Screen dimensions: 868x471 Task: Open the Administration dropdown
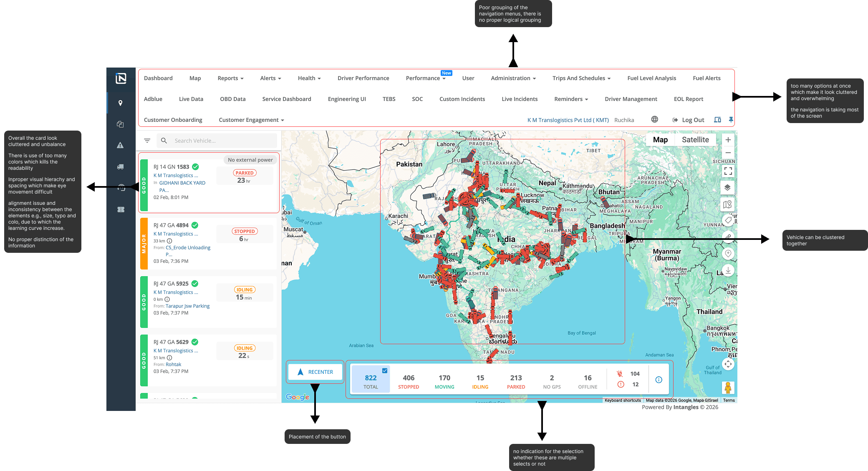coord(513,78)
